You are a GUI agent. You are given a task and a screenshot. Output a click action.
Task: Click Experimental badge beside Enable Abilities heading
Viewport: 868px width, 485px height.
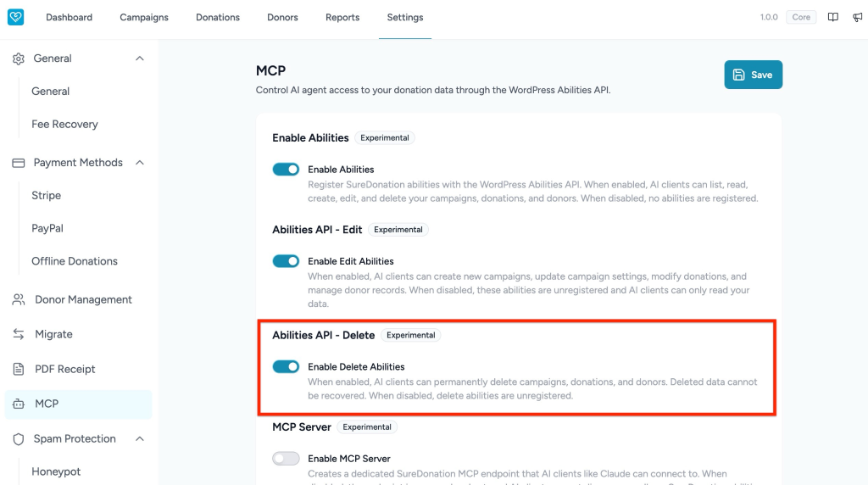(385, 138)
